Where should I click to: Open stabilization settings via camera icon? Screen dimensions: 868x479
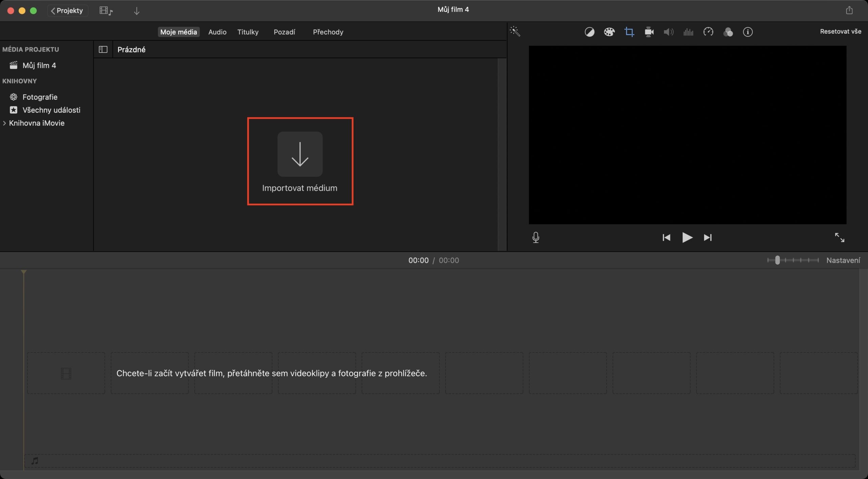point(649,32)
